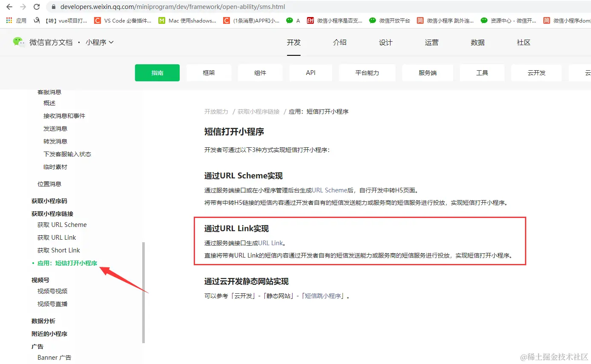Select the active 应用：短信打开小程序 sidebar item
This screenshot has width=591, height=364.
click(x=67, y=263)
